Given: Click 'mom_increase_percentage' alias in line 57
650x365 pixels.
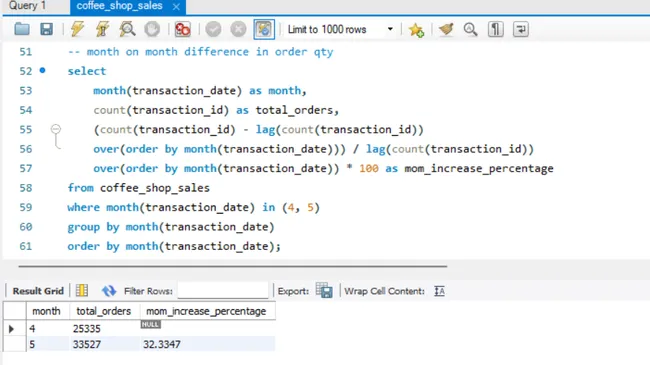Looking at the screenshot, I should pos(479,168).
